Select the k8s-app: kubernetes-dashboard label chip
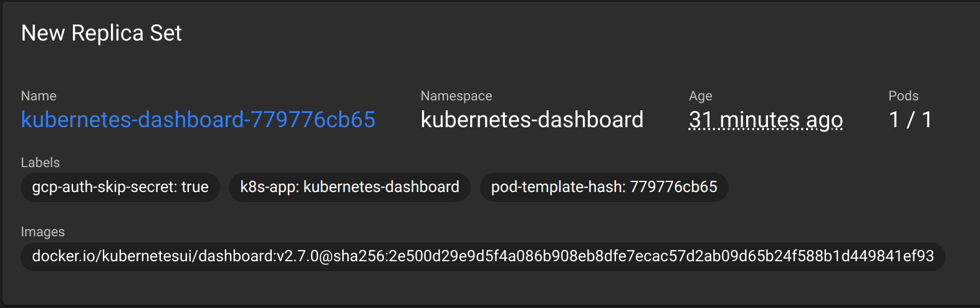 point(350,187)
